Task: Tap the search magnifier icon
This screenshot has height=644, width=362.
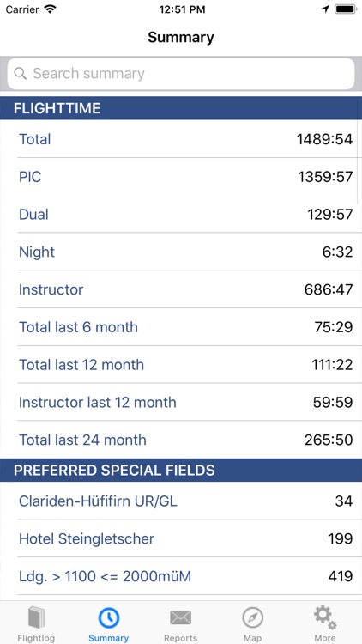Action: coord(20,74)
